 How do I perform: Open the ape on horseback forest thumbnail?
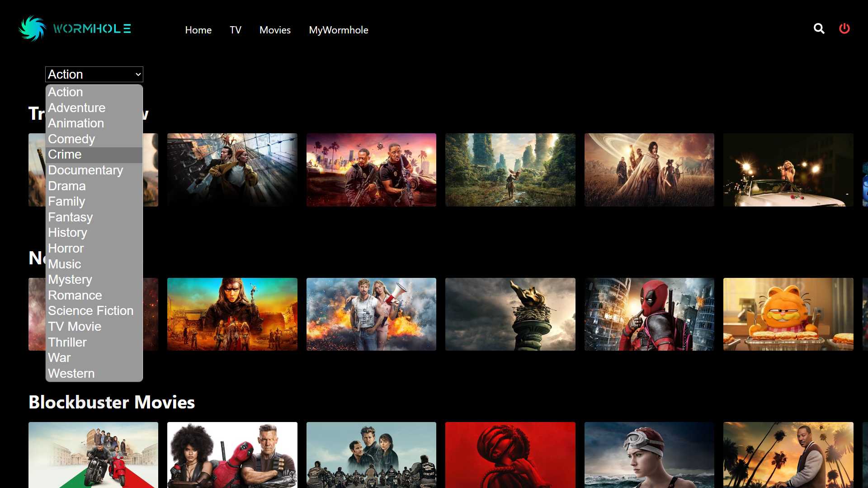(x=510, y=170)
